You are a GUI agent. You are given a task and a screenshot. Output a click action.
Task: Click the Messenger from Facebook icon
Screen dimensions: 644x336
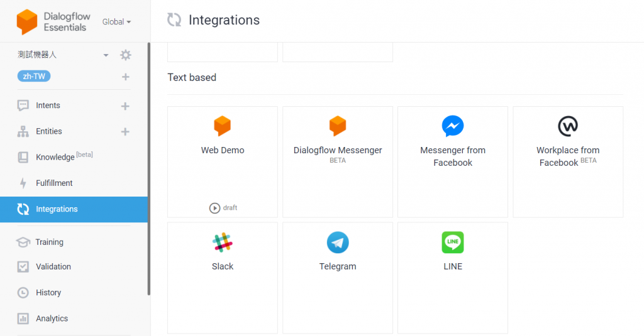pyautogui.click(x=453, y=126)
